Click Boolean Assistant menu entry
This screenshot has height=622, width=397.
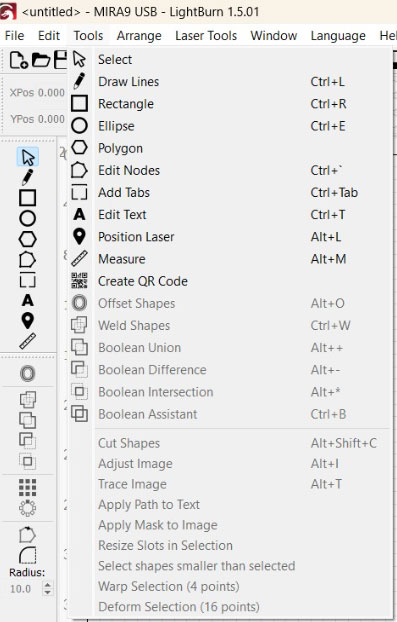(x=229, y=414)
